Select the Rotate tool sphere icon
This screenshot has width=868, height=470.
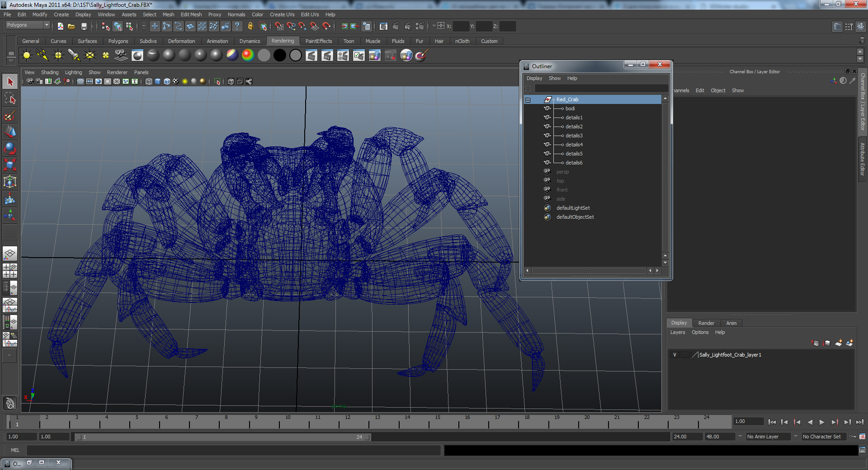(x=10, y=148)
